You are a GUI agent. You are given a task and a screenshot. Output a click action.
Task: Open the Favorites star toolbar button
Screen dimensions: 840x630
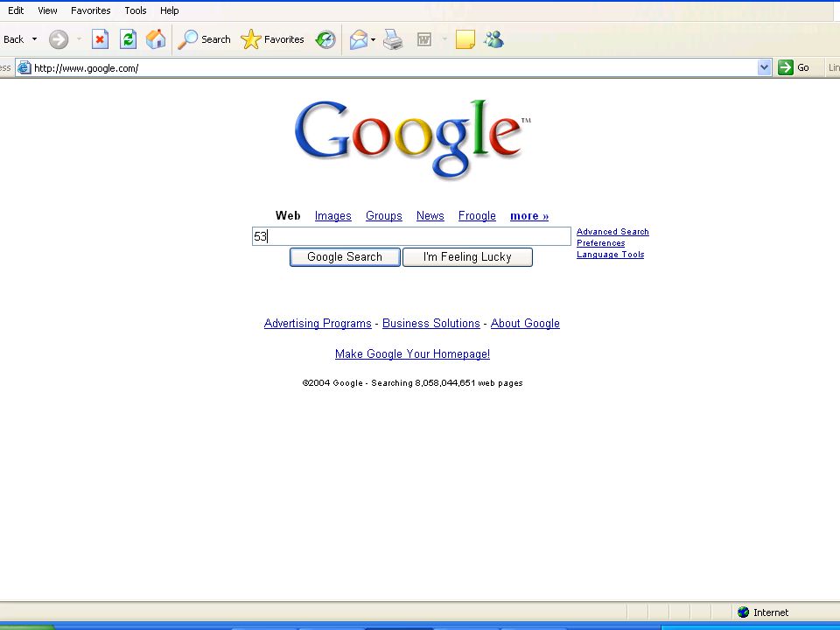click(272, 39)
